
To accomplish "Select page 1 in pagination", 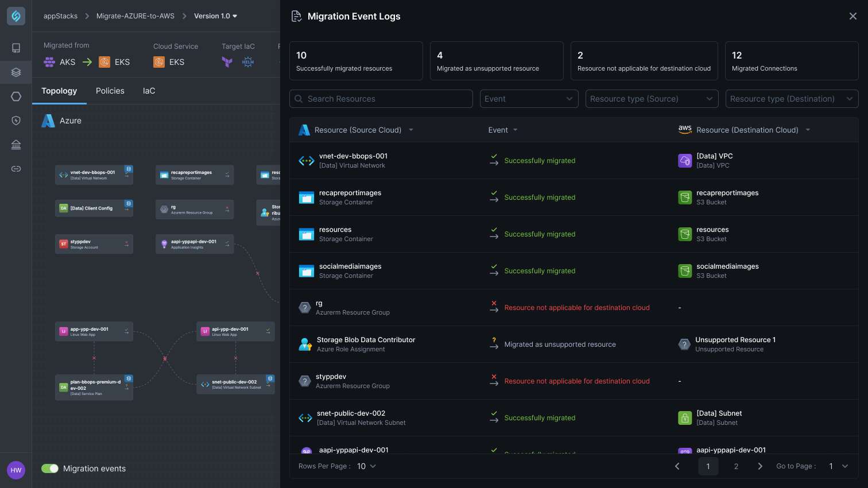I will point(708,466).
